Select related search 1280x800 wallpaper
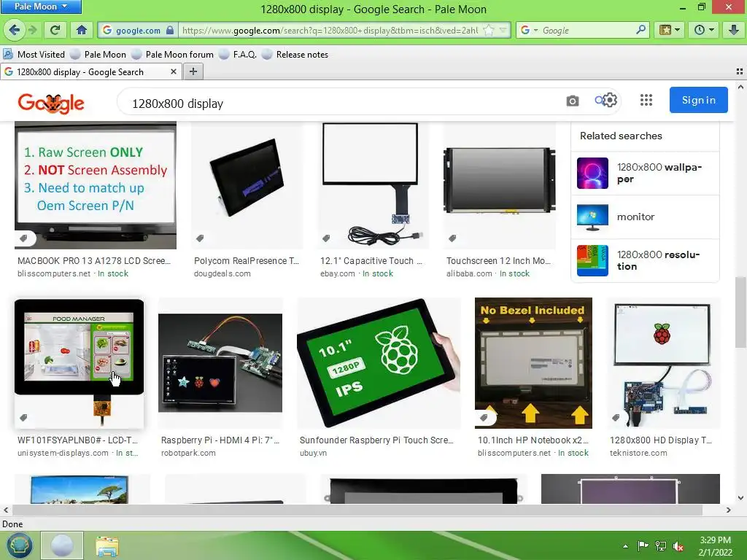 tap(645, 174)
